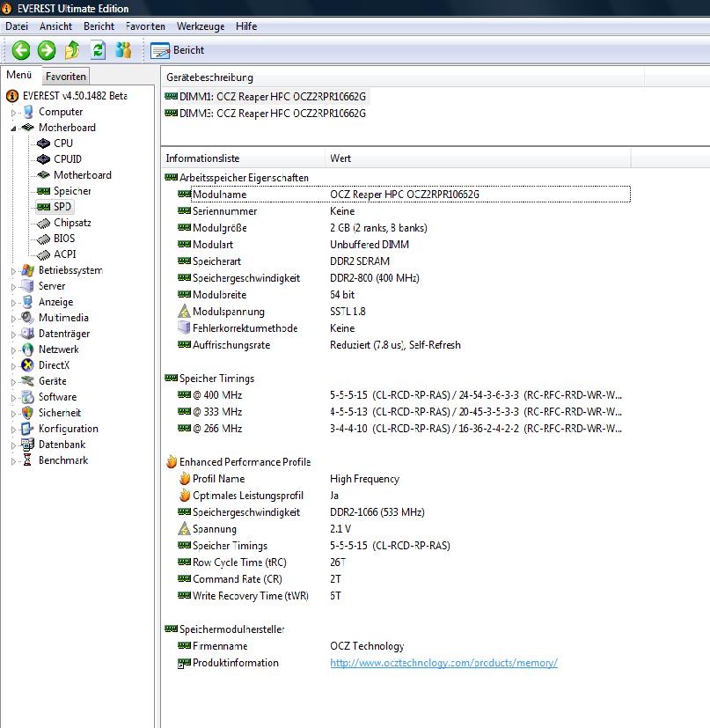Expand the Geräte tree node
Screen dimensions: 710x728
point(13,382)
